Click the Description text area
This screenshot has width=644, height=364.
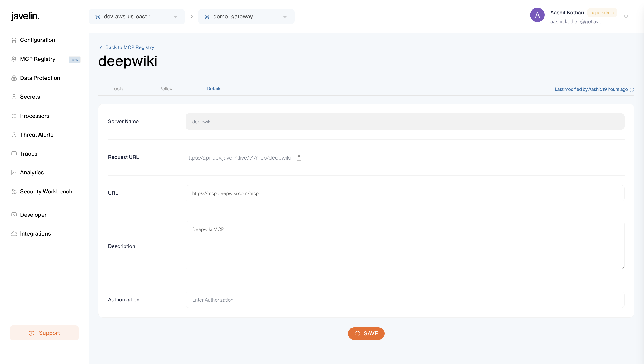[x=405, y=245]
